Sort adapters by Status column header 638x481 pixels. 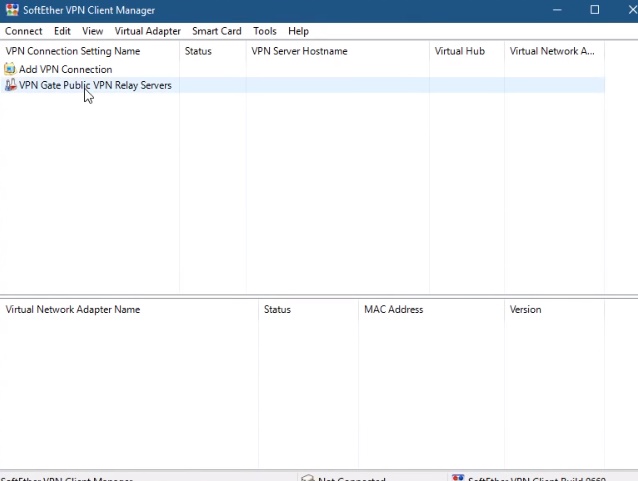click(308, 310)
